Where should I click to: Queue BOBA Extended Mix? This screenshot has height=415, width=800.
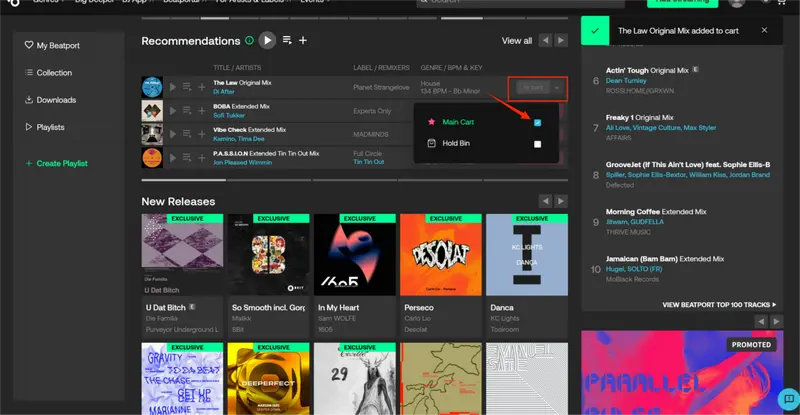point(187,110)
